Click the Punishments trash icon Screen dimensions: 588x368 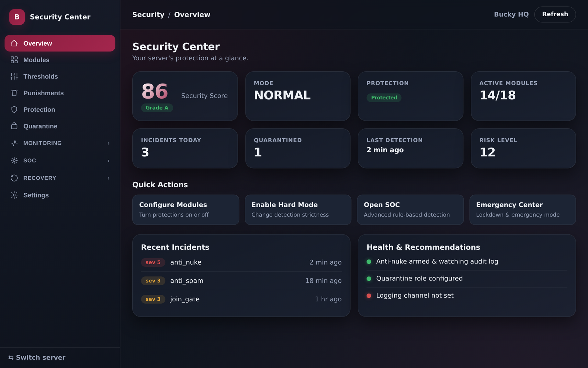click(14, 93)
